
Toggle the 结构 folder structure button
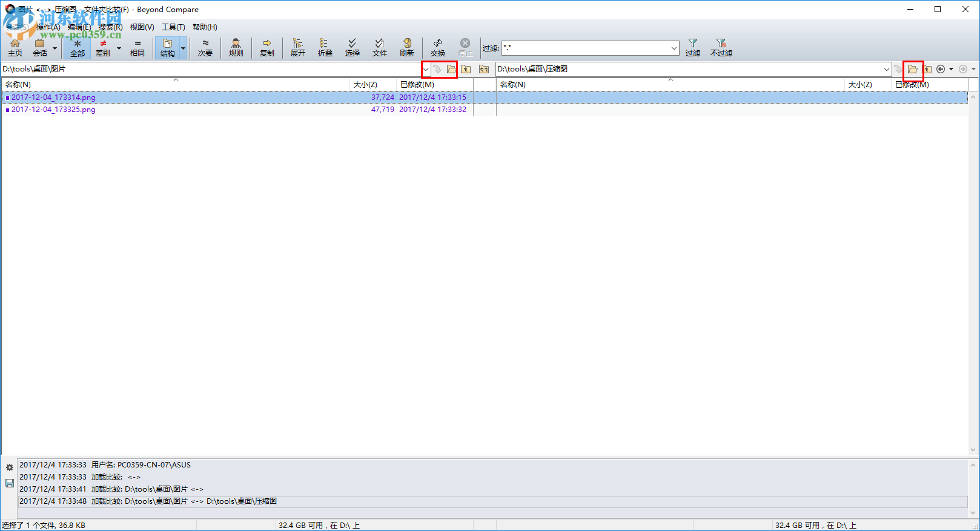point(168,47)
